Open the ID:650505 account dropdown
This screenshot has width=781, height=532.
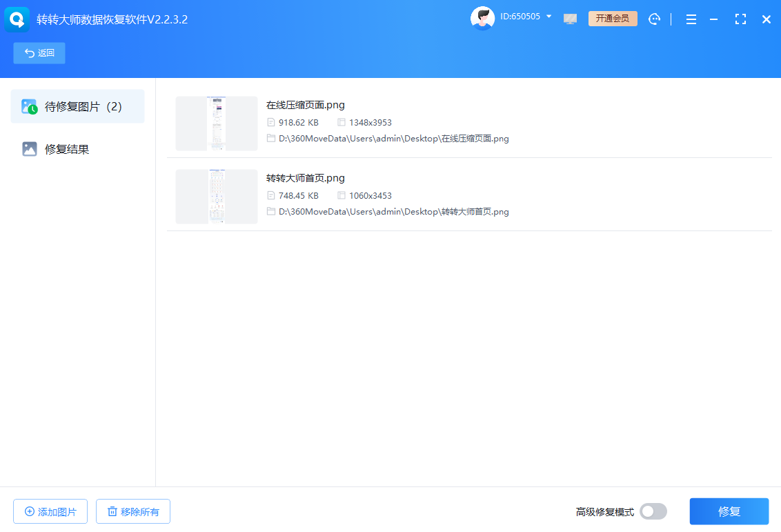[526, 17]
